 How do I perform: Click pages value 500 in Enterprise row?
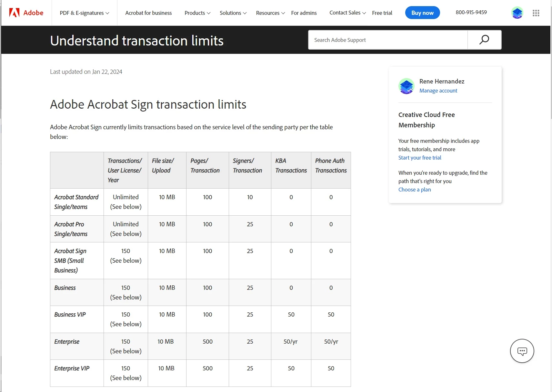(207, 341)
